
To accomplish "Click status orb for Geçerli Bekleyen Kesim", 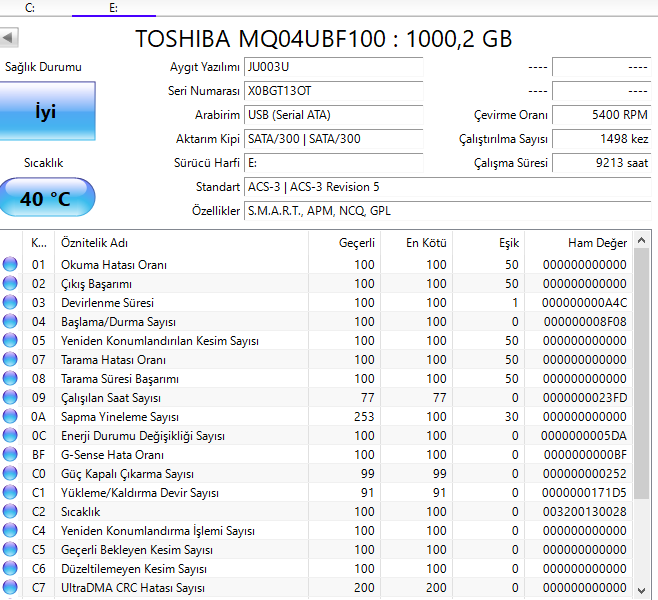I will click(x=10, y=549).
